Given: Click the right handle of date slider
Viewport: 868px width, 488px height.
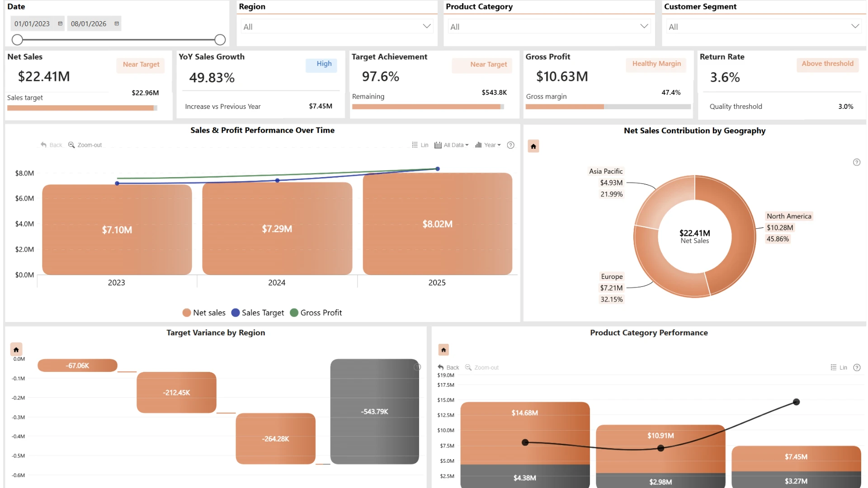Looking at the screenshot, I should pos(220,40).
